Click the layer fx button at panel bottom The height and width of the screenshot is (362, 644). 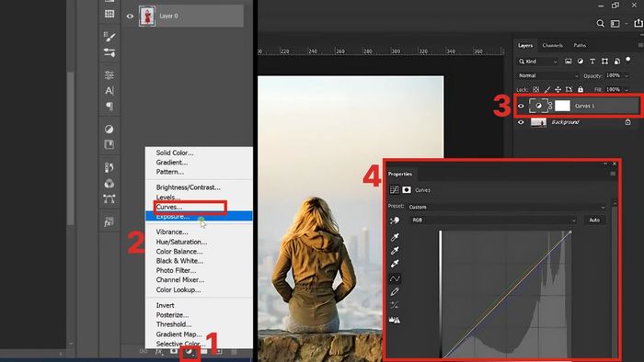(x=159, y=351)
